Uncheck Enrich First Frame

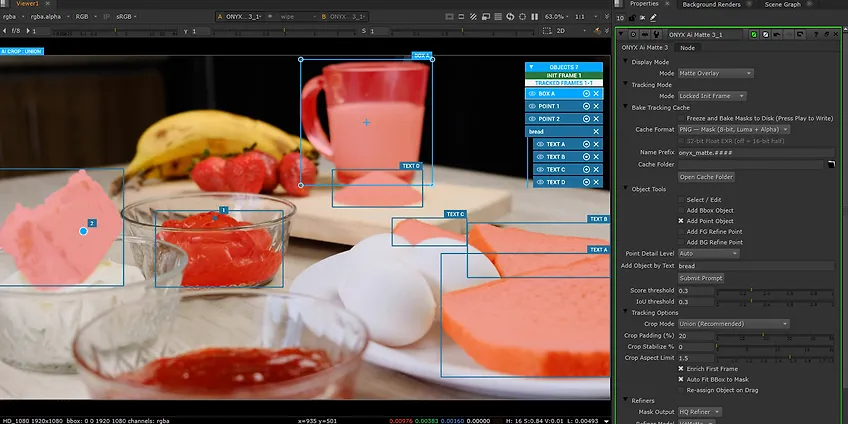681,369
